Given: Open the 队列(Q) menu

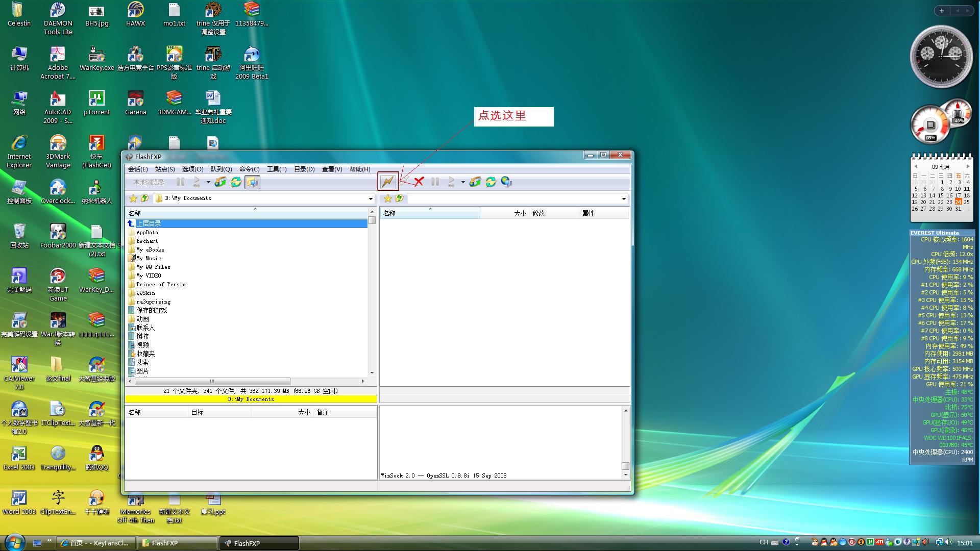Looking at the screenshot, I should [221, 169].
